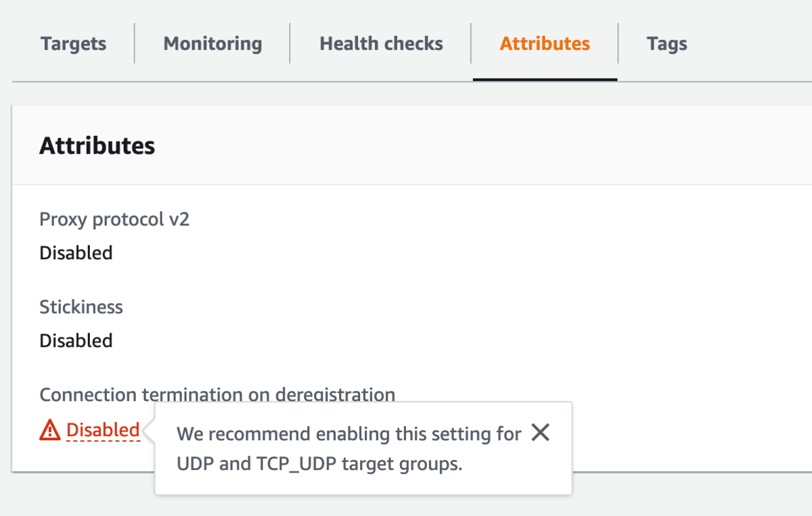Select the Disabled value under Proxy protocol v2
This screenshot has width=812, height=516.
76,253
